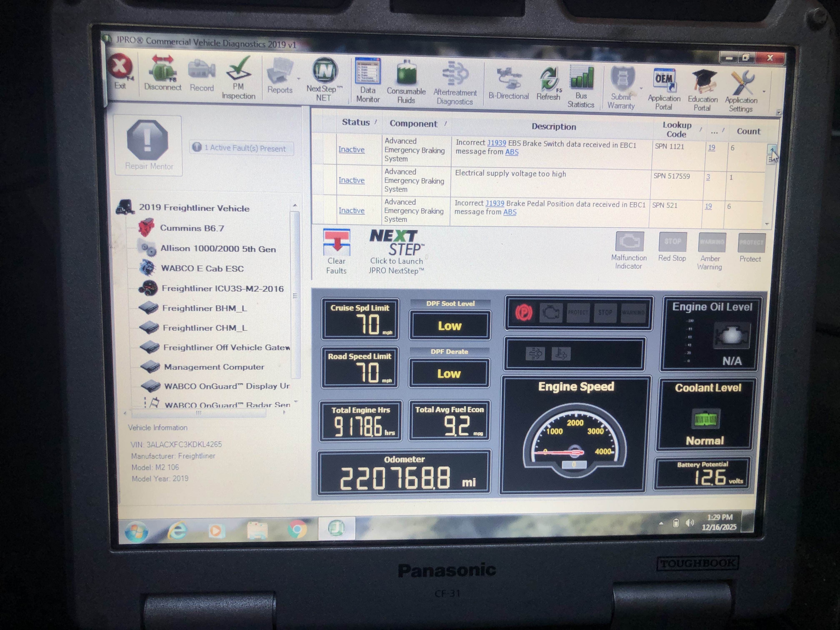Screen dimensions: 840x630
Task: Click the 1 Active Fault(s) Present button
Action: [x=241, y=148]
